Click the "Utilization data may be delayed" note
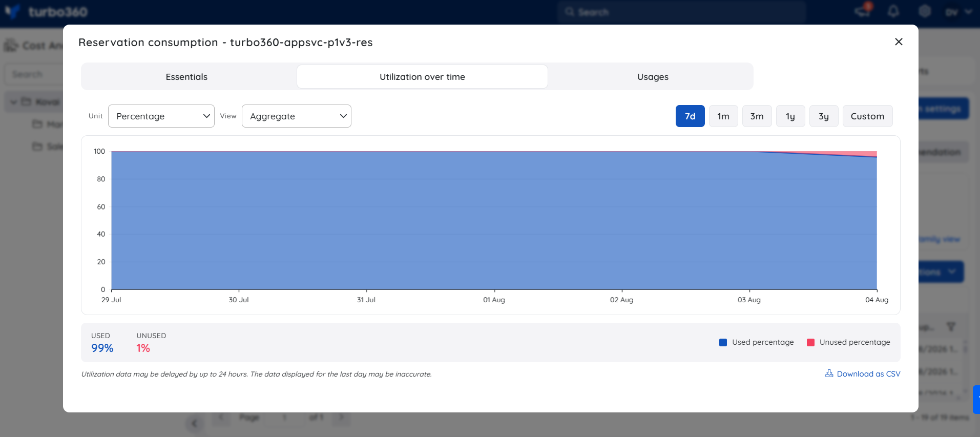This screenshot has height=437, width=980. click(x=256, y=374)
